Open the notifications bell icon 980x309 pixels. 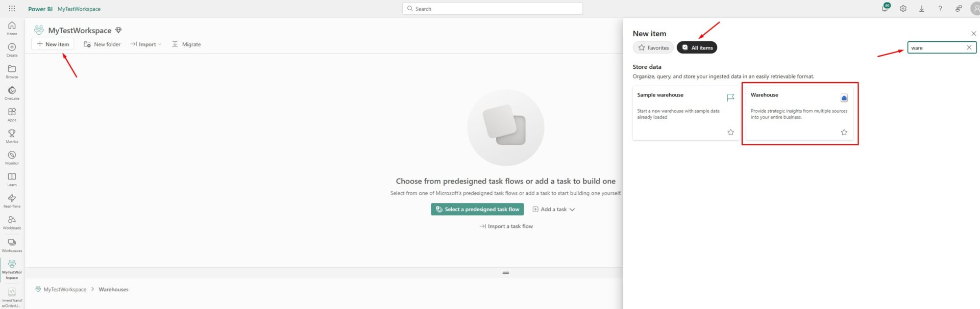pos(885,8)
